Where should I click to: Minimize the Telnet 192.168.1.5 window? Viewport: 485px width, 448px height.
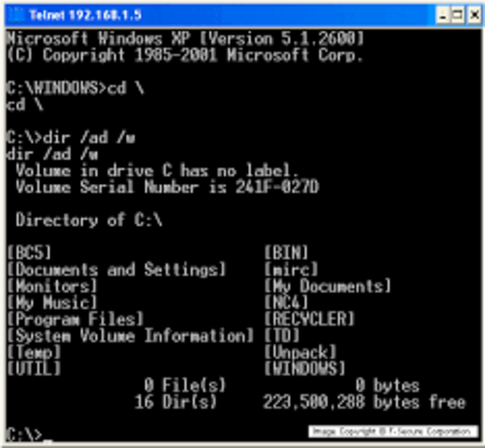[x=443, y=15]
